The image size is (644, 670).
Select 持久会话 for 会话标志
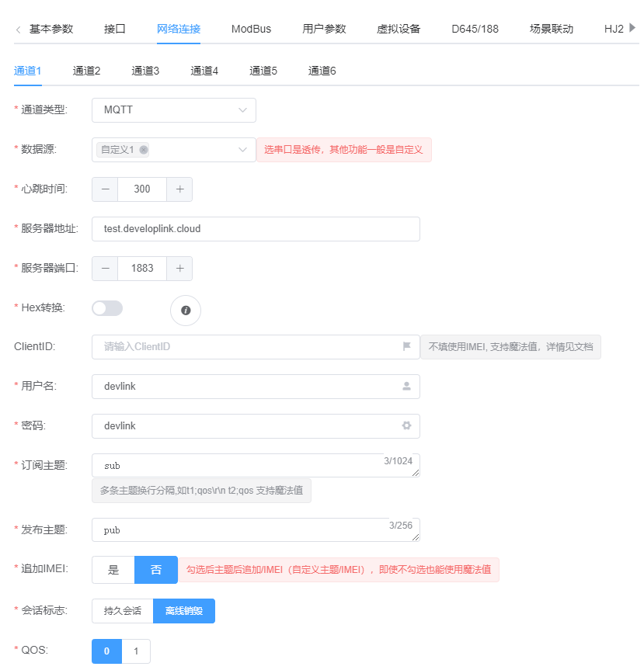tap(123, 610)
